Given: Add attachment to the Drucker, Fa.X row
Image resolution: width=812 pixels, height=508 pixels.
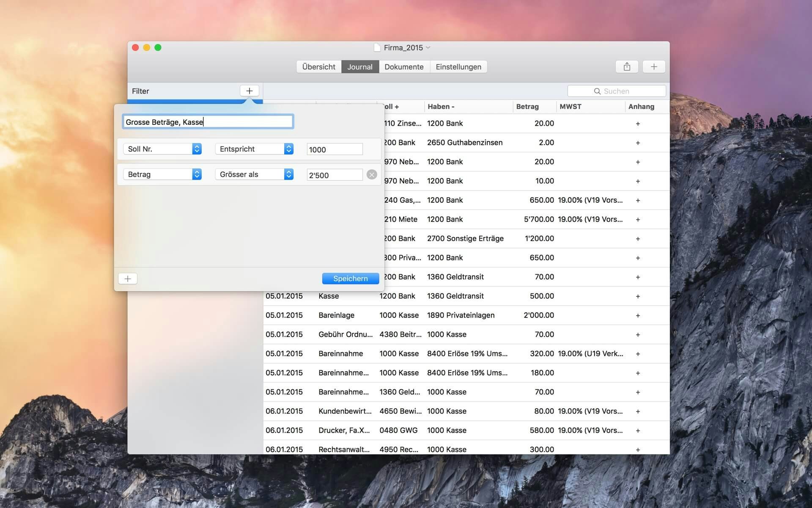Looking at the screenshot, I should pyautogui.click(x=638, y=431).
